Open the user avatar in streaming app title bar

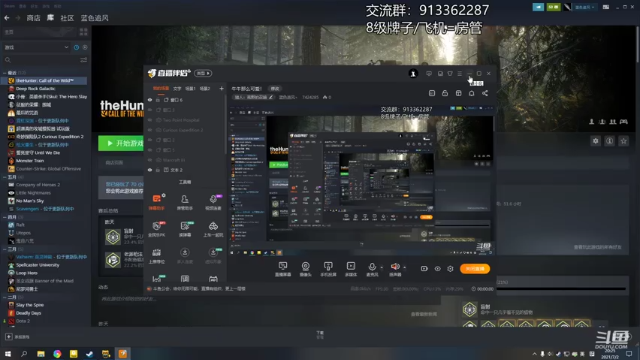[413, 73]
